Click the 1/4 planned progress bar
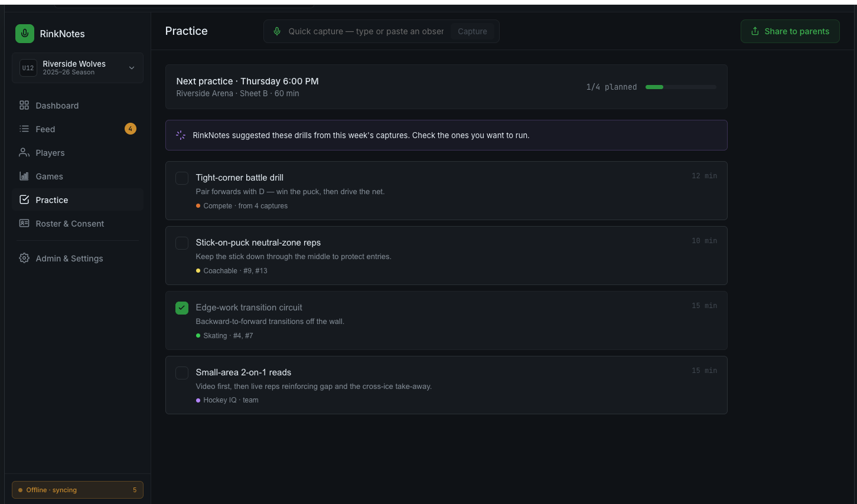The image size is (857, 504). (680, 87)
